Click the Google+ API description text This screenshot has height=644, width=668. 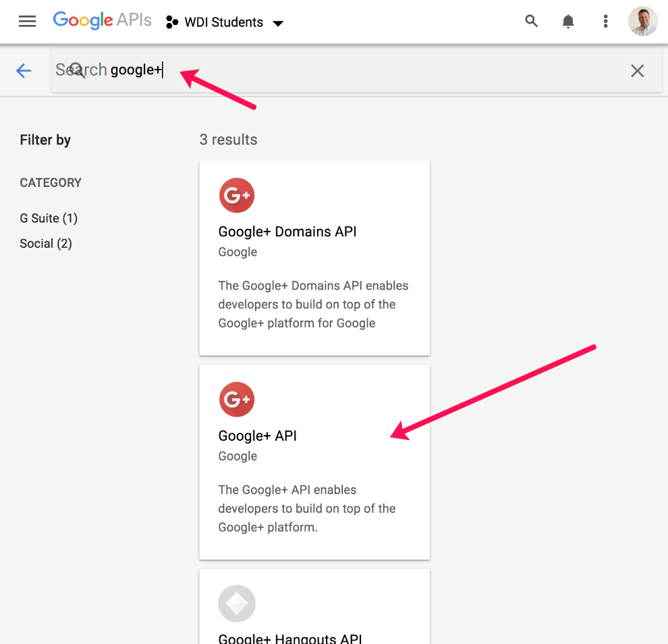pyautogui.click(x=306, y=508)
